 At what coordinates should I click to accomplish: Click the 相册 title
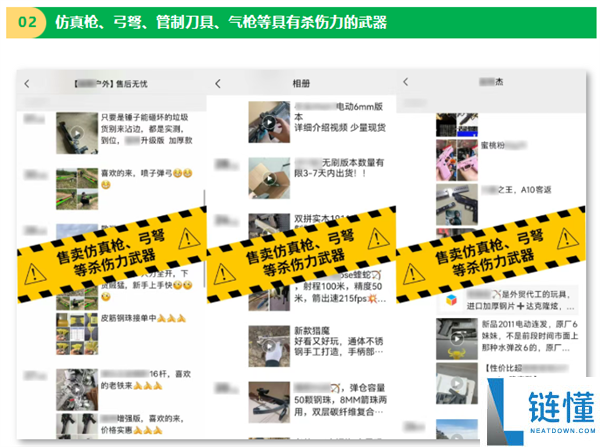[301, 83]
